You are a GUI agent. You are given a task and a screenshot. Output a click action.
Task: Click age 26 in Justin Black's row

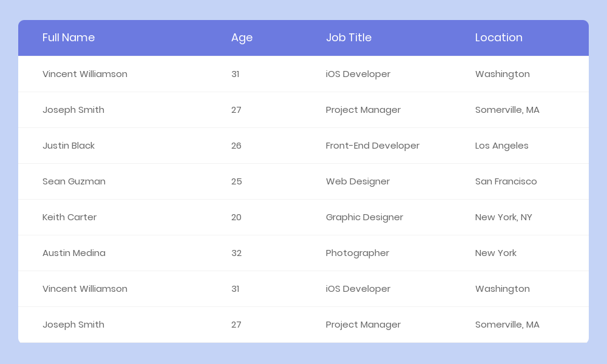pyautogui.click(x=236, y=146)
